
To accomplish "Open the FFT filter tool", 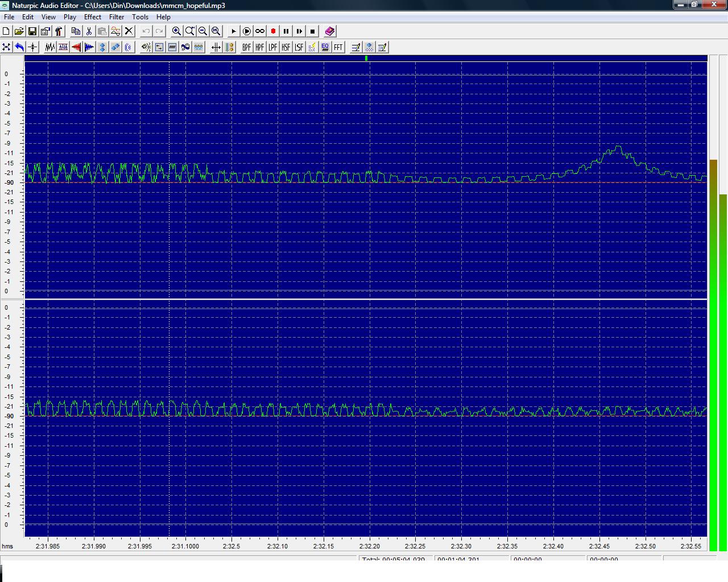I will pos(338,47).
